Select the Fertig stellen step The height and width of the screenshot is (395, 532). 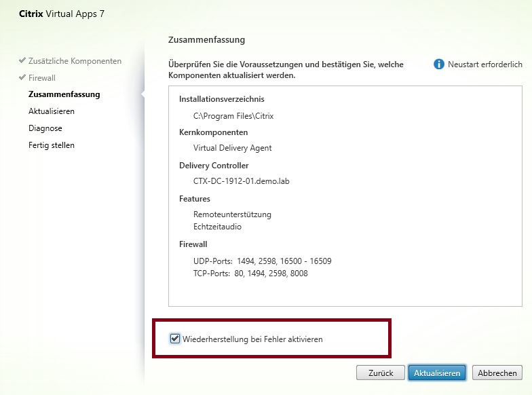(x=52, y=145)
